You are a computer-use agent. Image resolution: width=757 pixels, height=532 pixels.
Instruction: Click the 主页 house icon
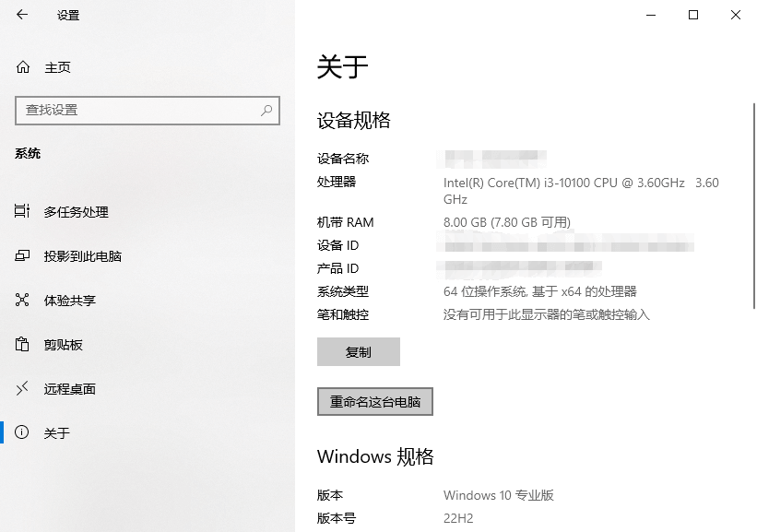pyautogui.click(x=22, y=67)
